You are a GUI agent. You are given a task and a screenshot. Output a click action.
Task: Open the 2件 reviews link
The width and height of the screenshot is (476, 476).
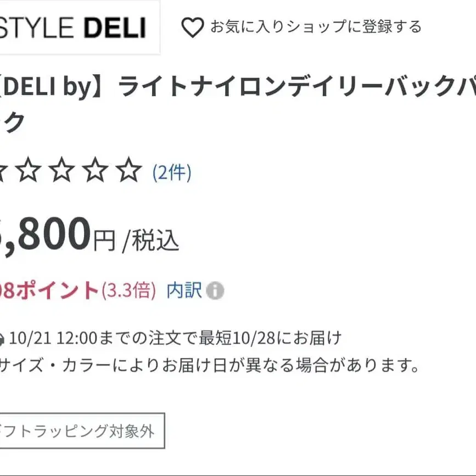172,173
